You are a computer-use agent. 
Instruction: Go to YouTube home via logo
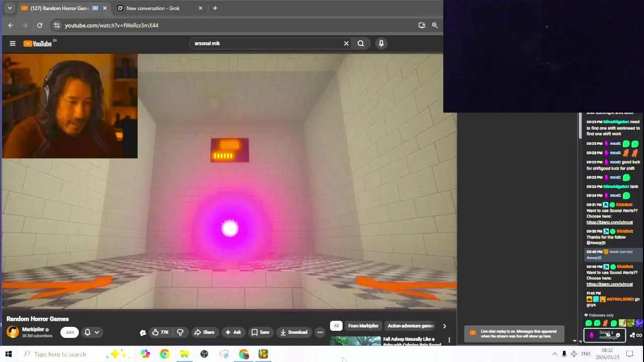[38, 44]
